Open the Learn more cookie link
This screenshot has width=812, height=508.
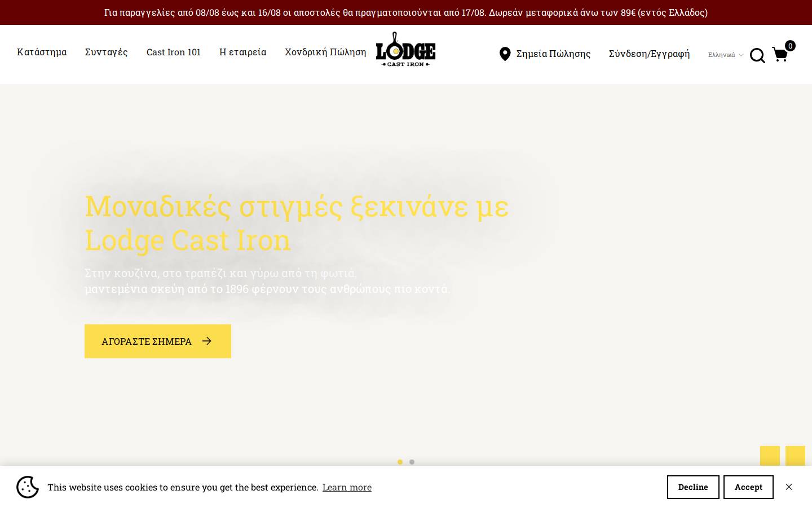(x=347, y=487)
